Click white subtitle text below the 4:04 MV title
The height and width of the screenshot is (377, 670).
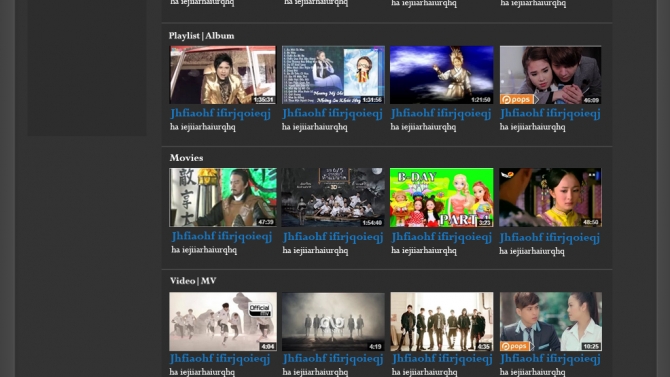202,372
